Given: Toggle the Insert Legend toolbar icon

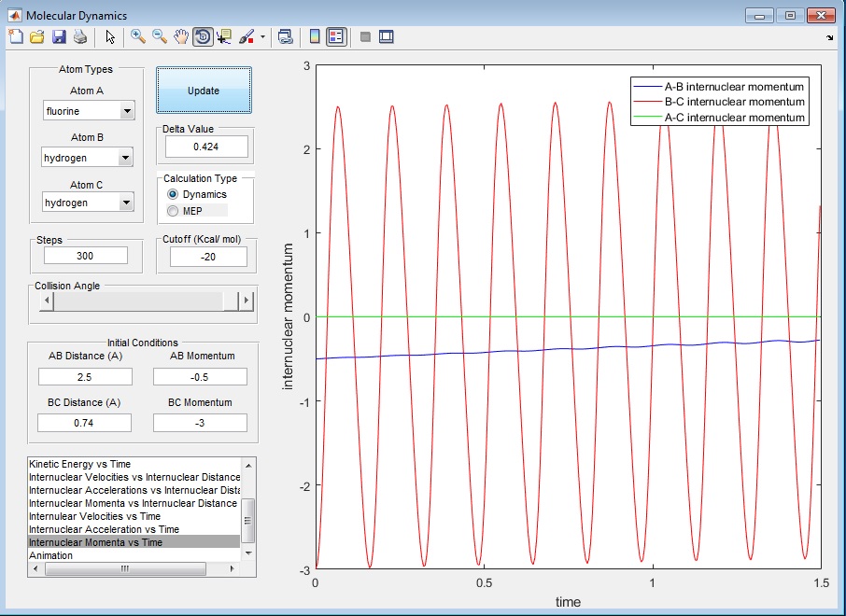Looking at the screenshot, I should pyautogui.click(x=336, y=37).
